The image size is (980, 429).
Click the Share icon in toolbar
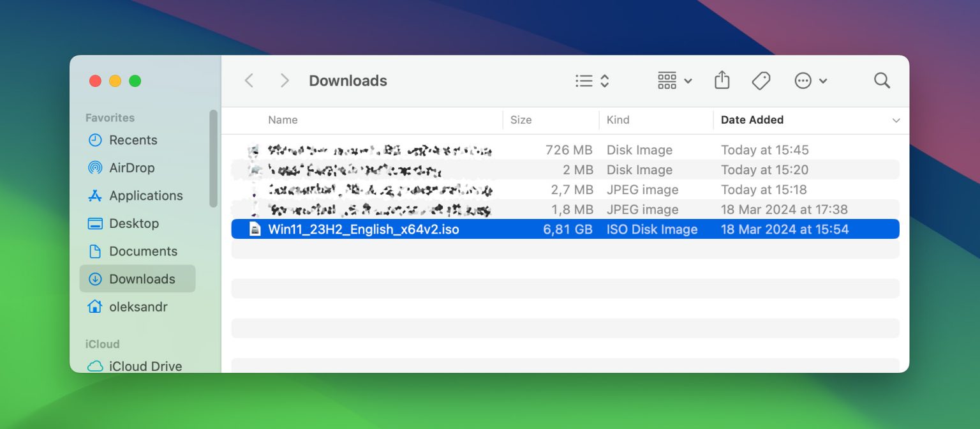point(722,80)
